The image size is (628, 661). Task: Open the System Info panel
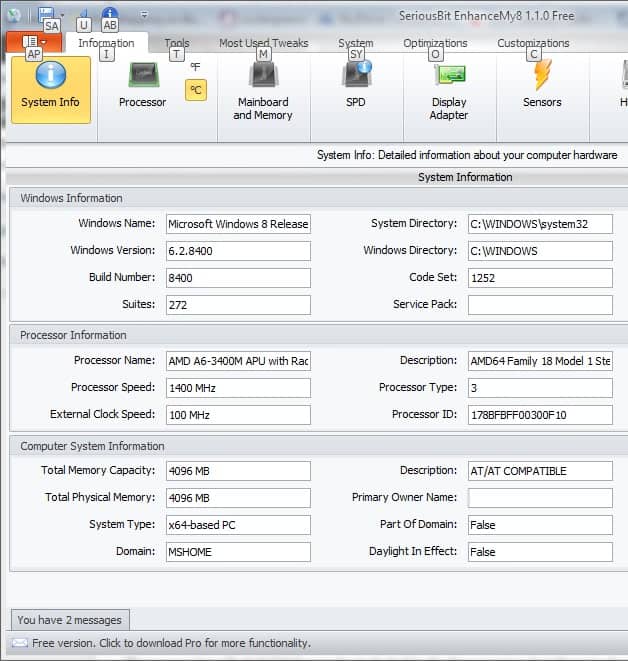coord(51,90)
